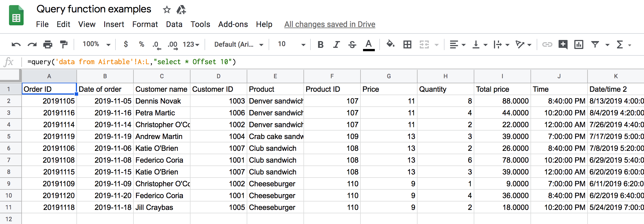Click the print icon

coord(48,44)
